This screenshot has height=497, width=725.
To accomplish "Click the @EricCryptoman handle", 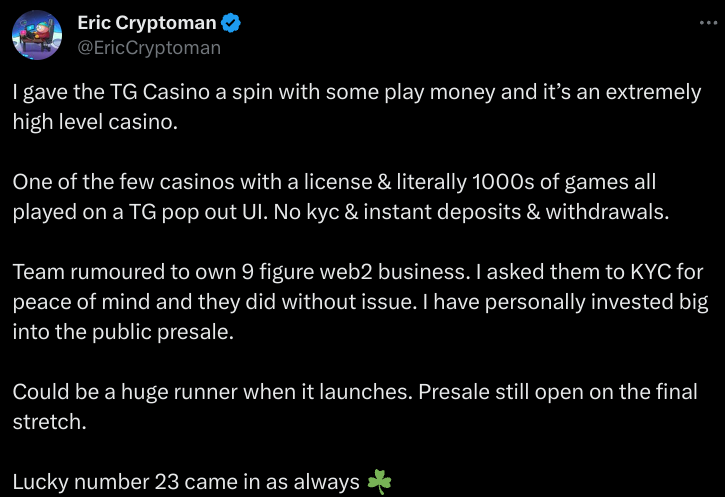I will (x=149, y=47).
